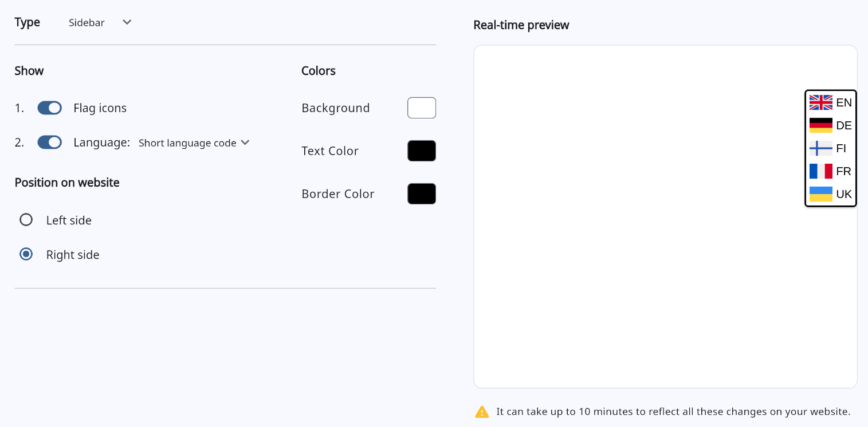This screenshot has width=868, height=427.
Task: Choose the Right side radio option
Action: pyautogui.click(x=26, y=254)
